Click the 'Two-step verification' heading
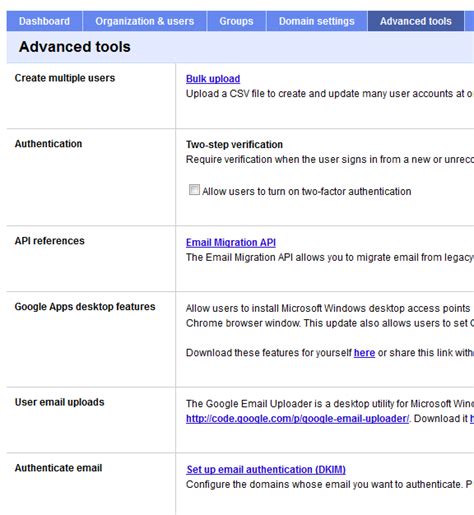The width and height of the screenshot is (474, 515). (x=234, y=145)
